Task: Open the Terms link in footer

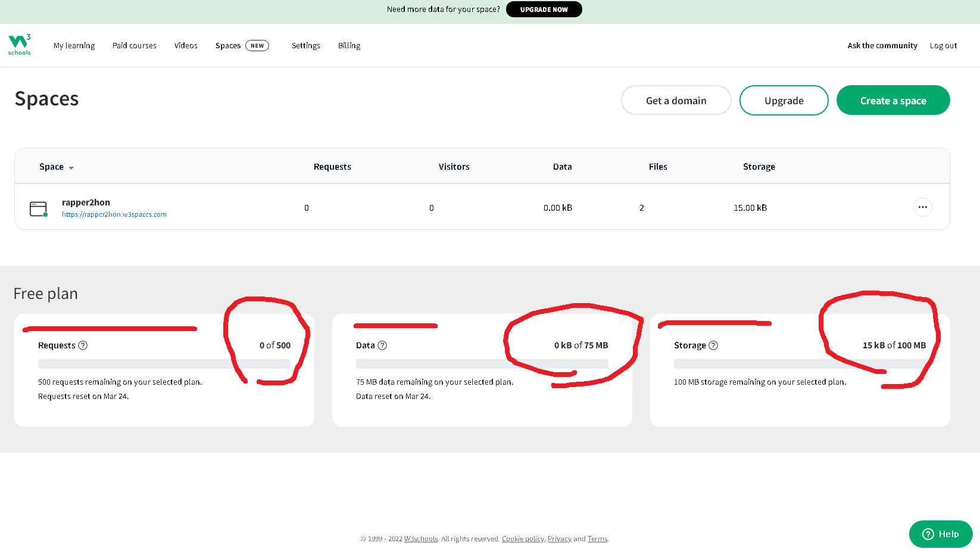Action: point(598,539)
